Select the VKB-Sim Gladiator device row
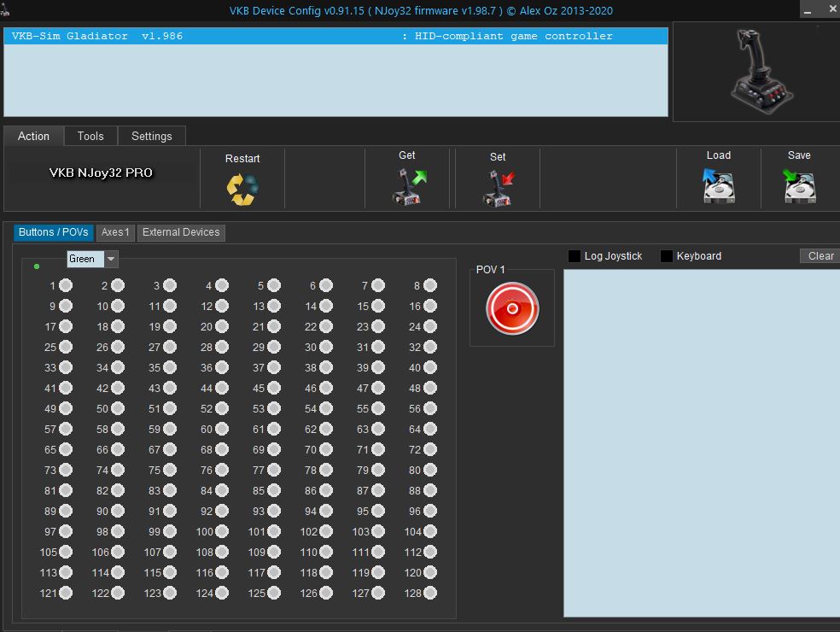 tap(335, 36)
